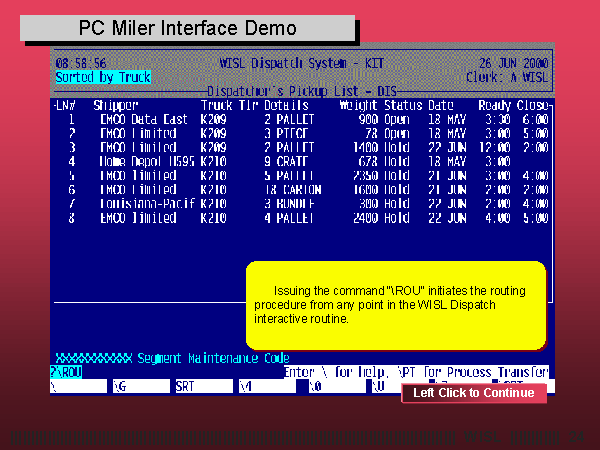
Task: Click truck K209 on line 1
Action: pos(214,119)
